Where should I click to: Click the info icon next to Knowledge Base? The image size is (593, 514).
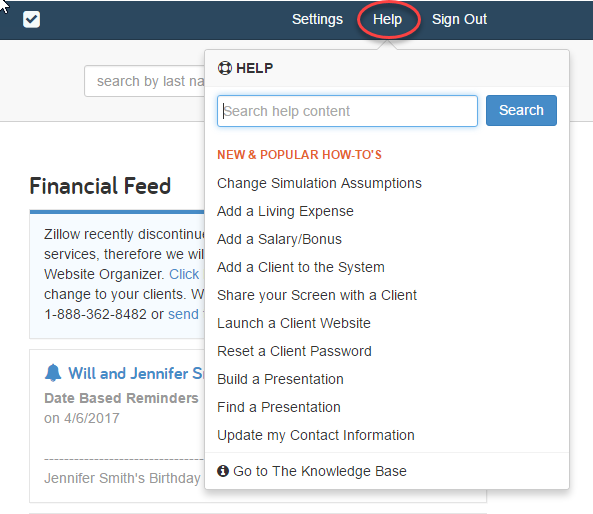tap(223, 471)
